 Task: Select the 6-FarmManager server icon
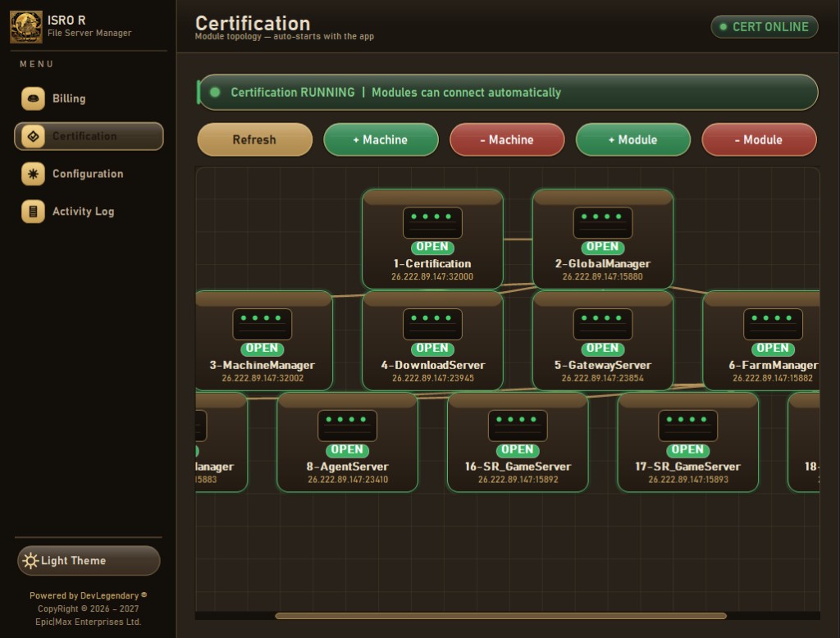[773, 324]
